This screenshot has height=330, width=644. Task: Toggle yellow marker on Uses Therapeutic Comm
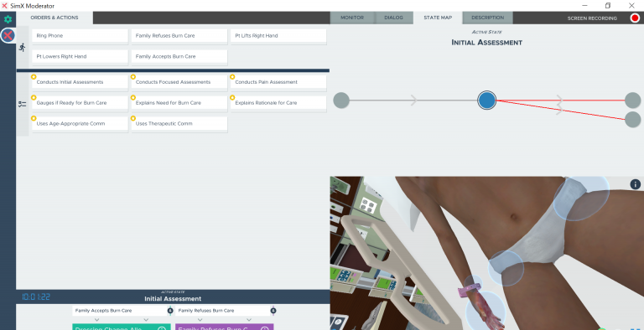pyautogui.click(x=133, y=118)
